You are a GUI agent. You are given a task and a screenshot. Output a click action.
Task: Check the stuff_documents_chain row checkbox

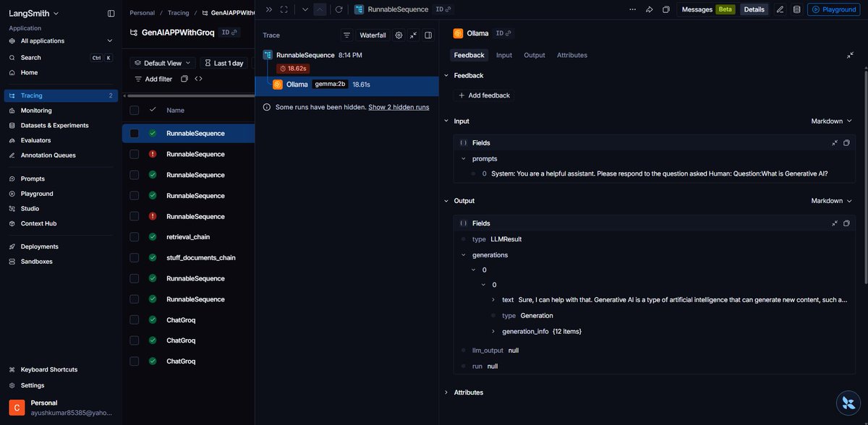(x=134, y=257)
